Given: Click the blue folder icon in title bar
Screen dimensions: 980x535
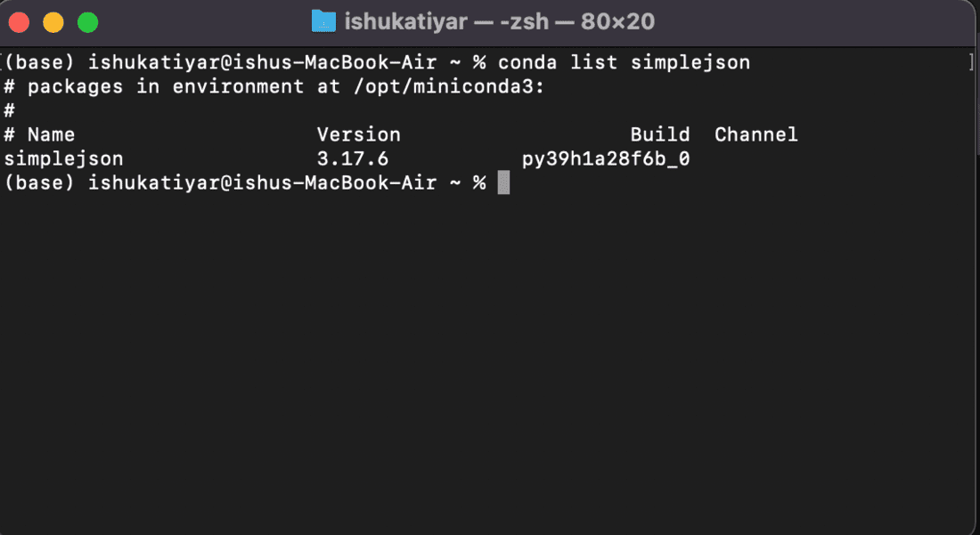Looking at the screenshot, I should point(323,21).
